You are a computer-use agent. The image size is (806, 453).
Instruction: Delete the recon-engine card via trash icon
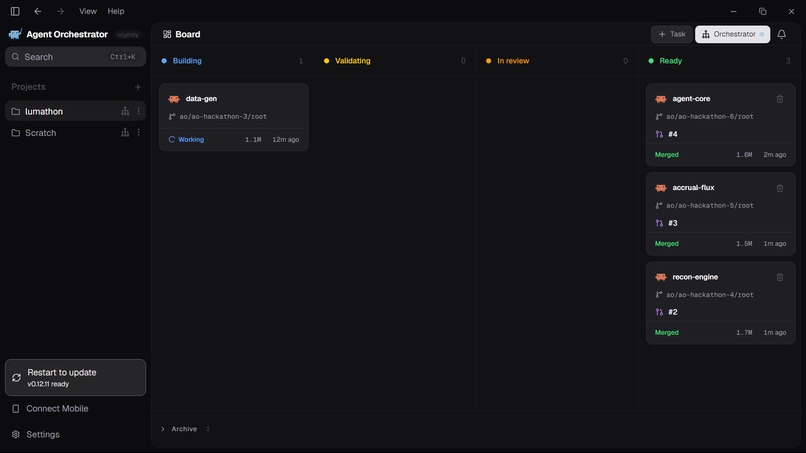[x=780, y=277]
